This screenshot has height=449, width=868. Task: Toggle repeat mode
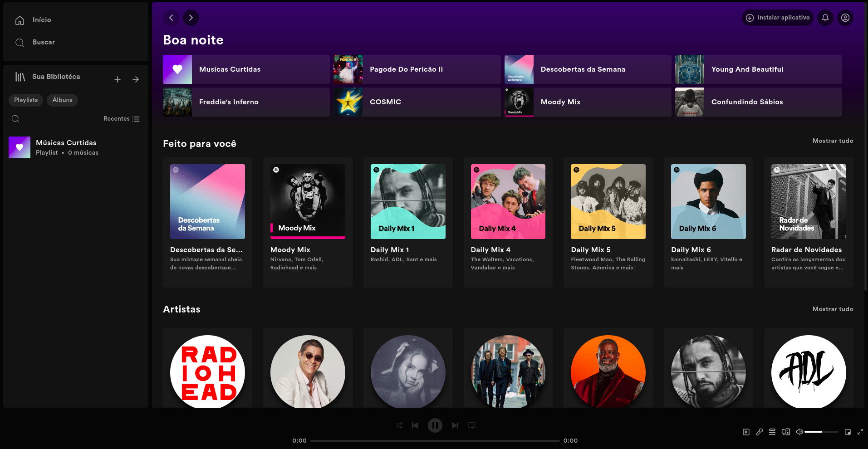(471, 425)
